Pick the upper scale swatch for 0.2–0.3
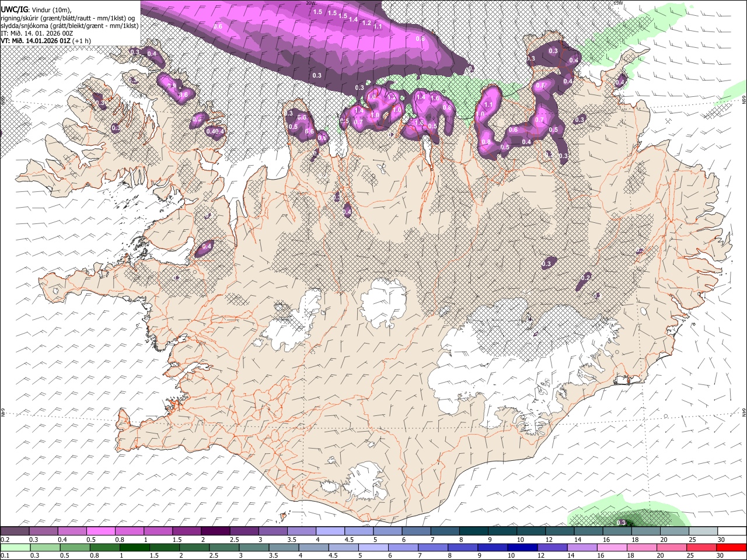The width and height of the screenshot is (747, 560). 15,531
